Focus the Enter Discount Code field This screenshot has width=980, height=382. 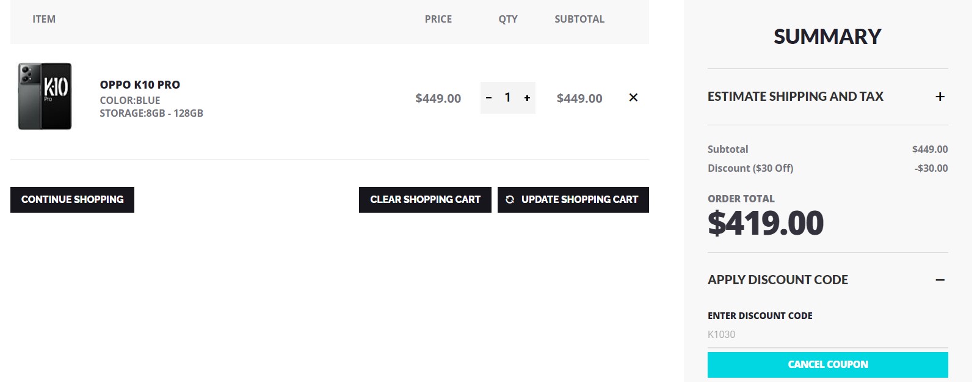click(827, 334)
